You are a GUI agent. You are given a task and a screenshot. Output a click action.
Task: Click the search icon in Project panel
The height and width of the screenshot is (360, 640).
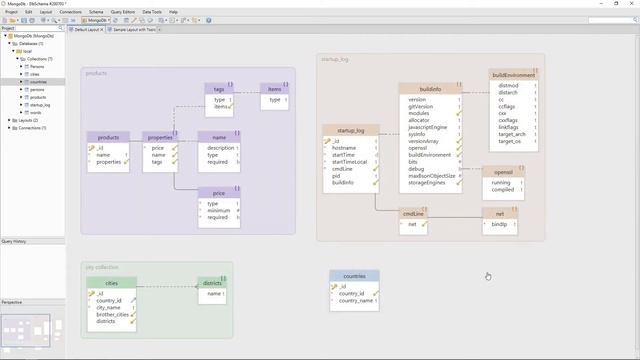click(x=61, y=28)
